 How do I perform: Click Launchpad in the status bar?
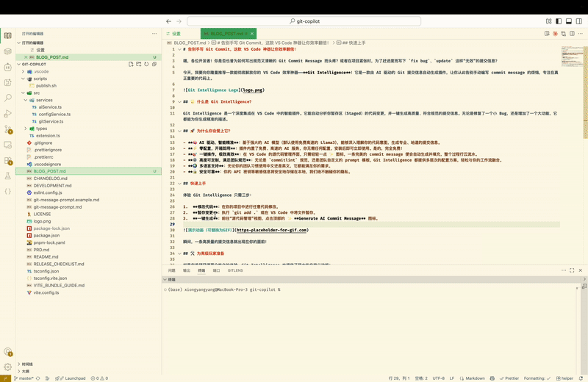click(x=70, y=378)
